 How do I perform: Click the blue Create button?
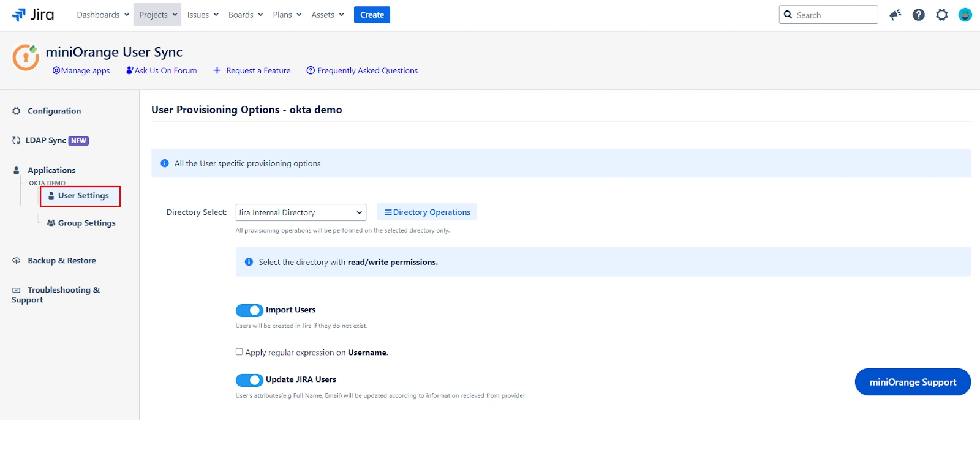(x=372, y=15)
